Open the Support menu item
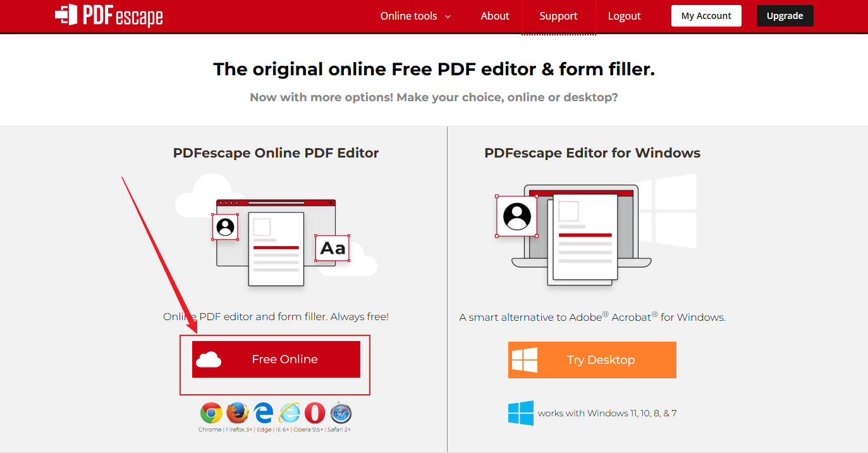The width and height of the screenshot is (868, 453). coord(558,16)
